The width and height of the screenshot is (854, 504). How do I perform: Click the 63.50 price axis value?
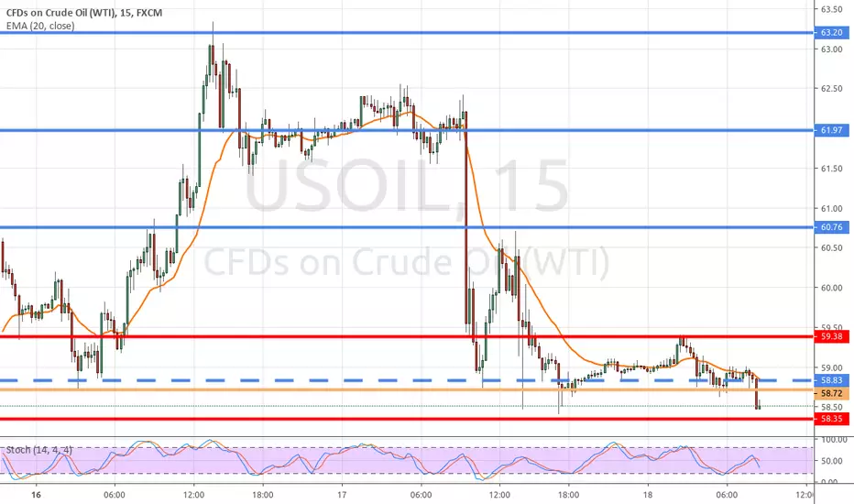point(832,9)
